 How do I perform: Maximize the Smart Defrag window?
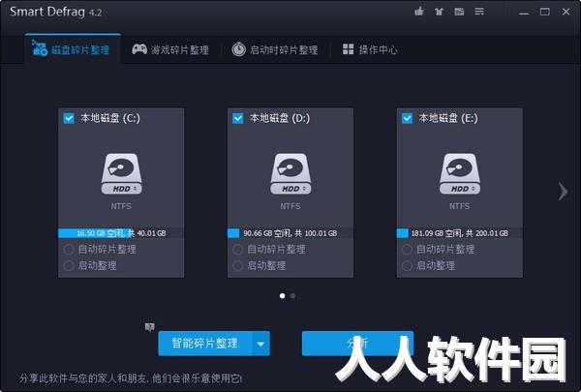click(x=544, y=12)
